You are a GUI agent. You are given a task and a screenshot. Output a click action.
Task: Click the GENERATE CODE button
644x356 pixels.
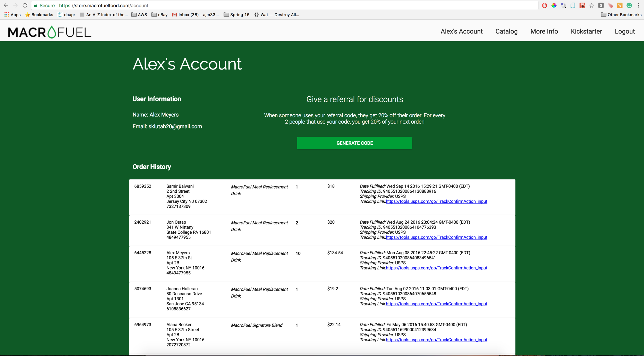click(x=354, y=143)
